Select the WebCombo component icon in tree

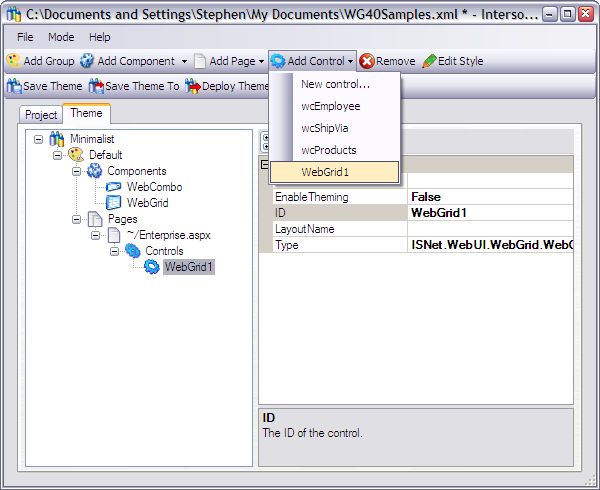coord(114,187)
